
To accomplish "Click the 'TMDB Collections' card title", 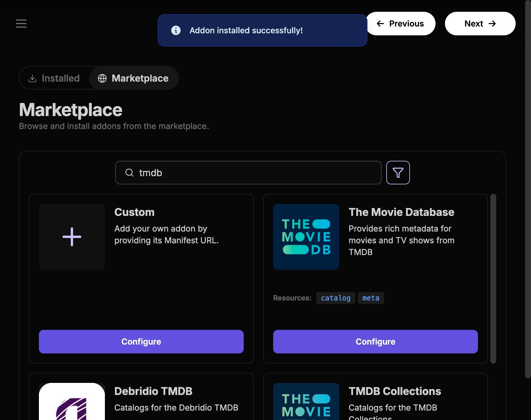I will (x=395, y=391).
